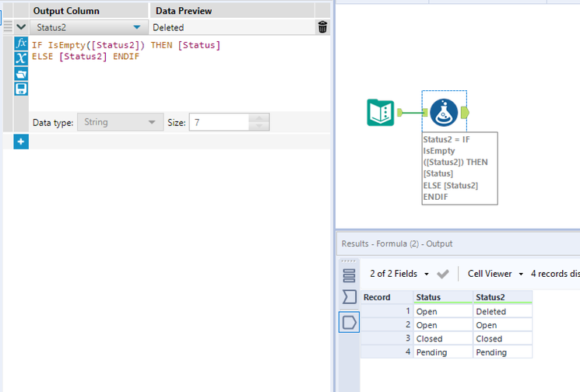Click the Formula tool output anchor

click(x=466, y=112)
